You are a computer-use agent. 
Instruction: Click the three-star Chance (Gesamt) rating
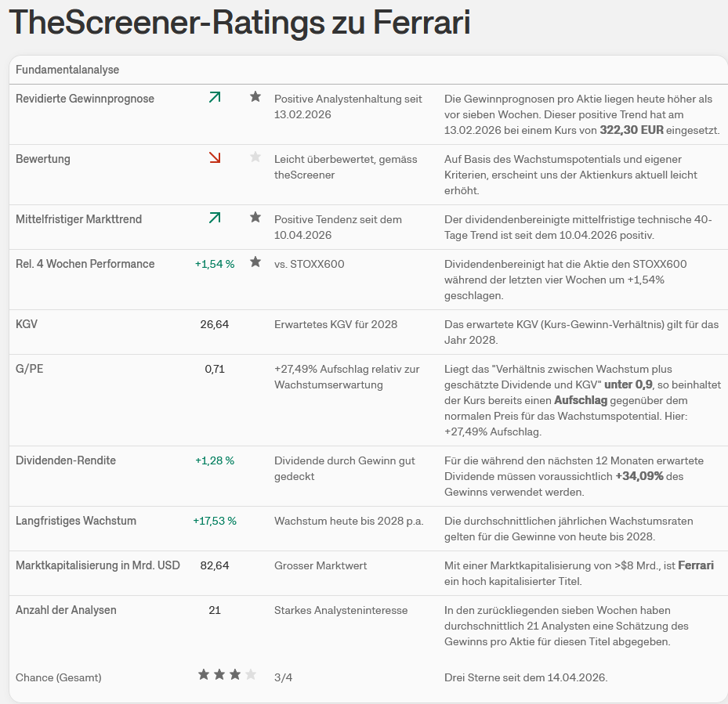point(226,675)
